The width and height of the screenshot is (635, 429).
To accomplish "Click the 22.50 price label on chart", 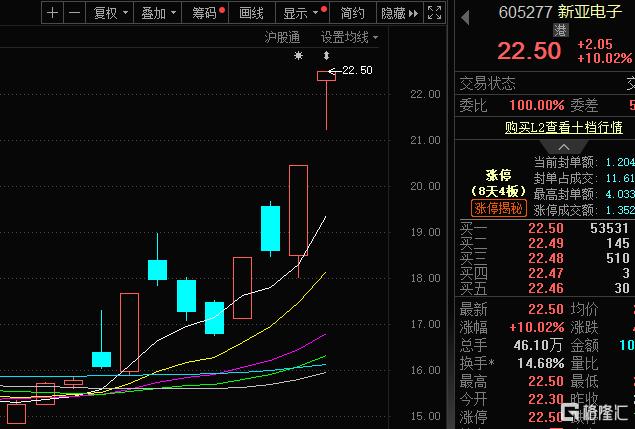I will point(357,70).
